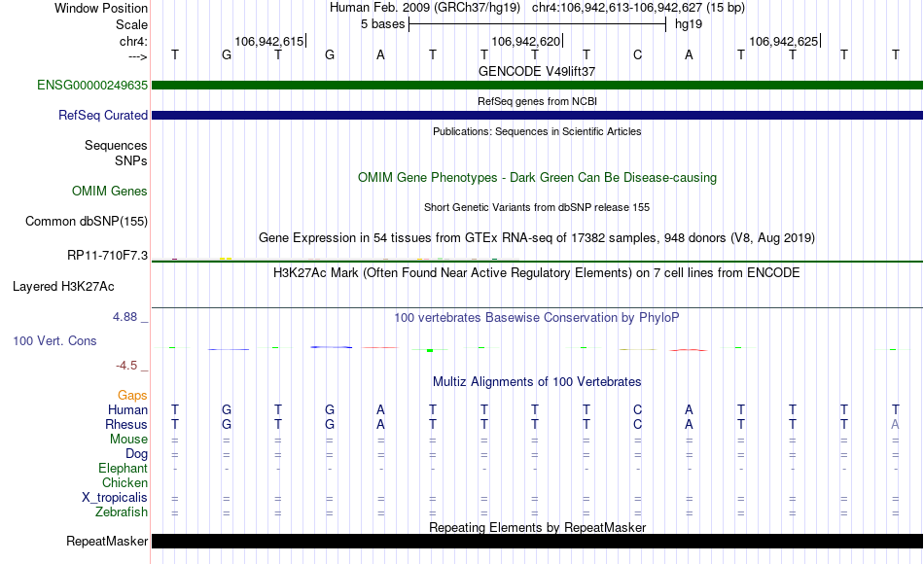Click the C base in chr4 sequence row

point(638,54)
